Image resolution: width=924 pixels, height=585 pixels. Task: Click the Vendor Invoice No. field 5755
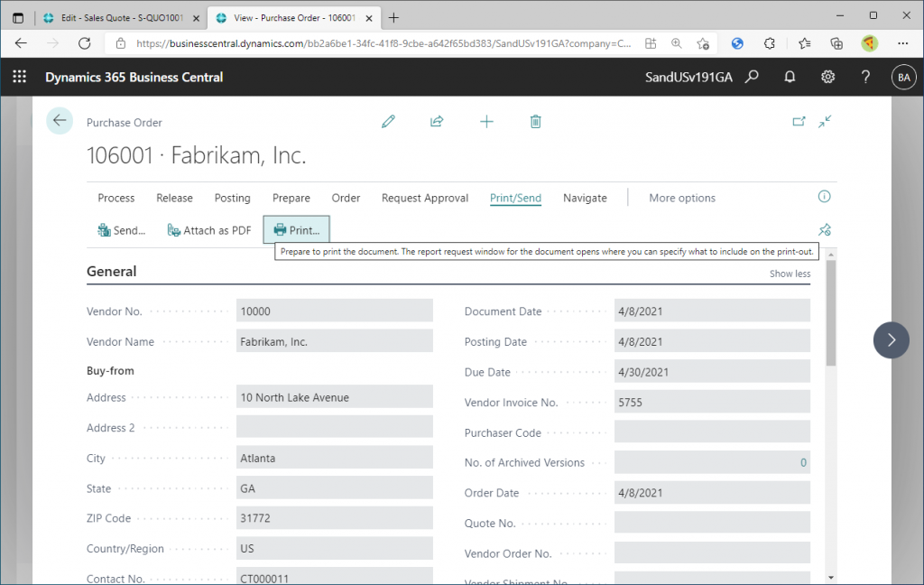tap(712, 403)
